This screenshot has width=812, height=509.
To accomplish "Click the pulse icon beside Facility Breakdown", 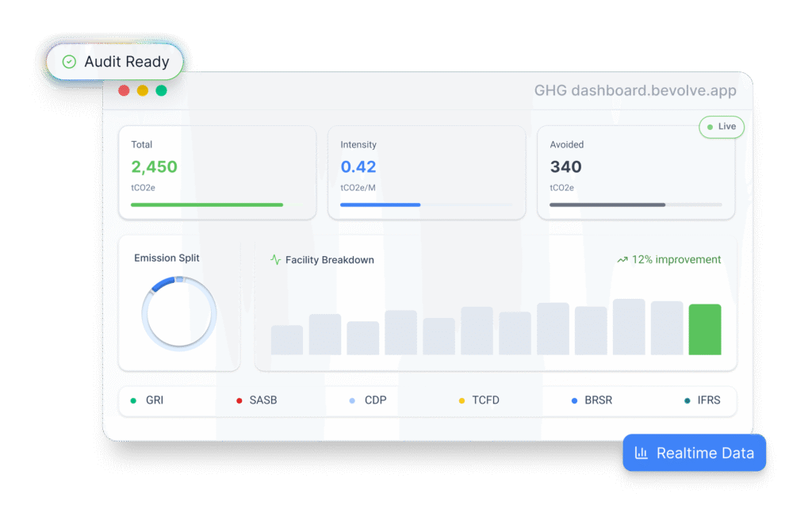I will click(x=275, y=259).
